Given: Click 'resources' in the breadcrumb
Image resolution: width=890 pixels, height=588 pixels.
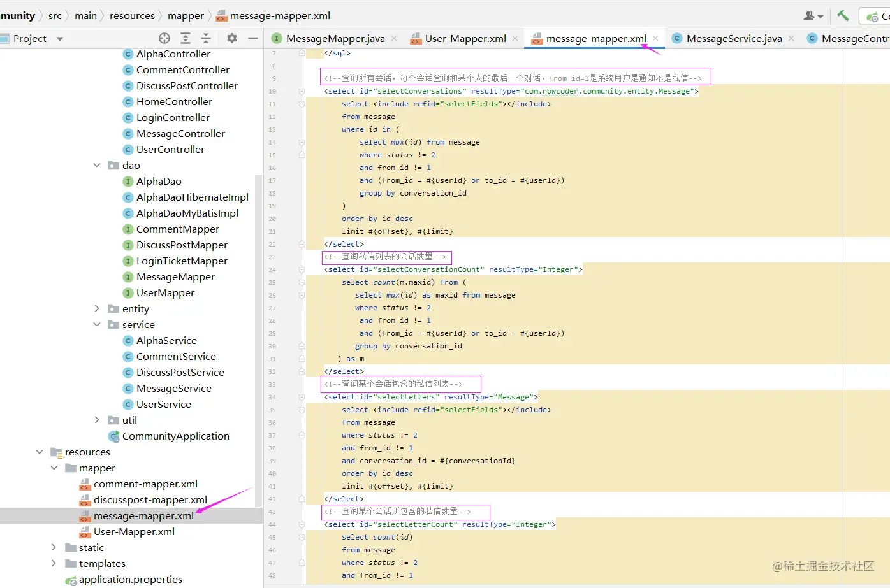Looking at the screenshot, I should [x=132, y=16].
